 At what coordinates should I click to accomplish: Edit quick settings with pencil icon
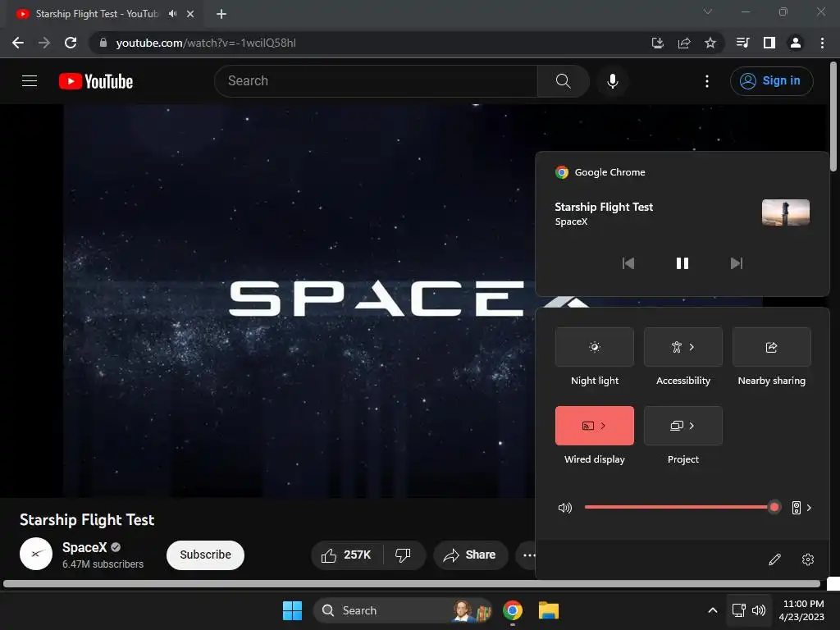pyautogui.click(x=774, y=559)
